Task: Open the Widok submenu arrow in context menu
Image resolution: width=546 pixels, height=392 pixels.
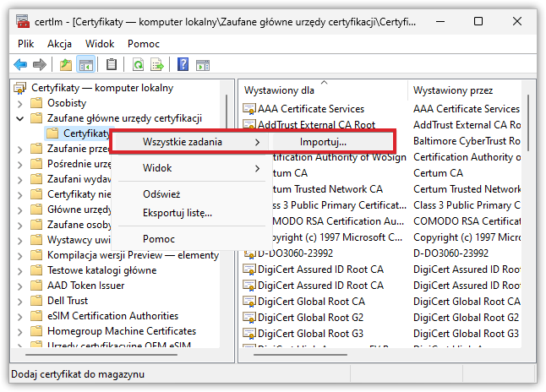Action: tap(257, 168)
